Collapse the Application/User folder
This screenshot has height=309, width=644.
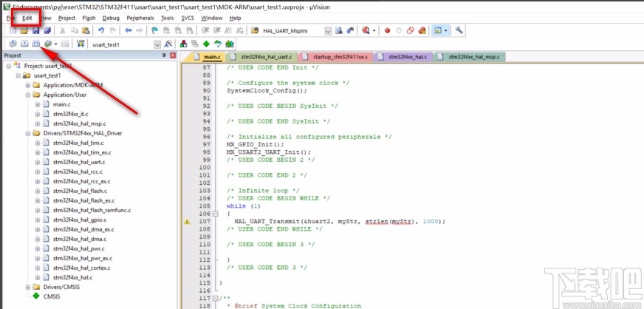click(x=28, y=95)
